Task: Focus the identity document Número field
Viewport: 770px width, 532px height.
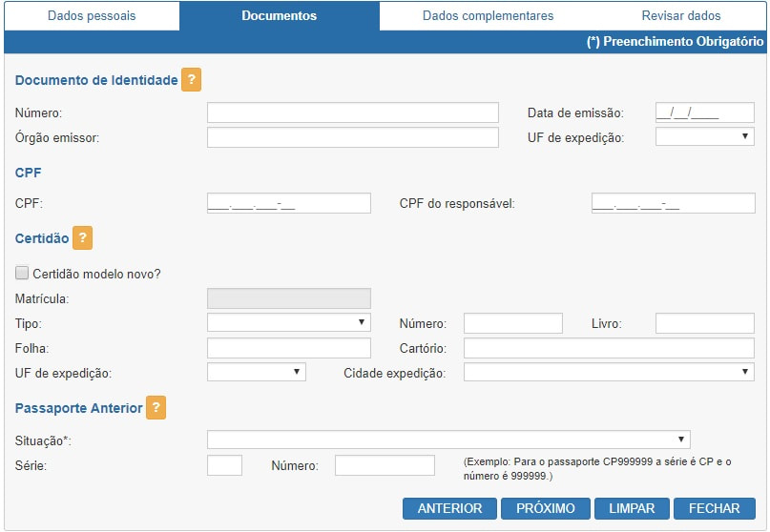Action: coord(352,113)
